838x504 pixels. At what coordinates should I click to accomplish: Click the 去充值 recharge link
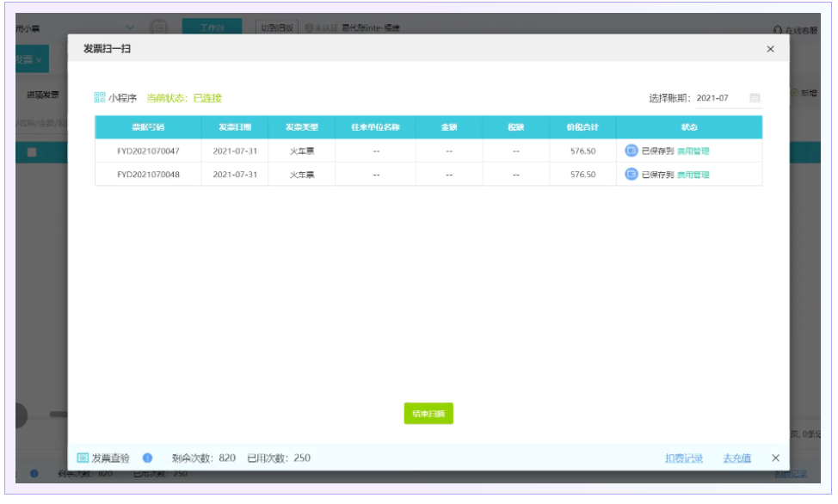(x=736, y=458)
